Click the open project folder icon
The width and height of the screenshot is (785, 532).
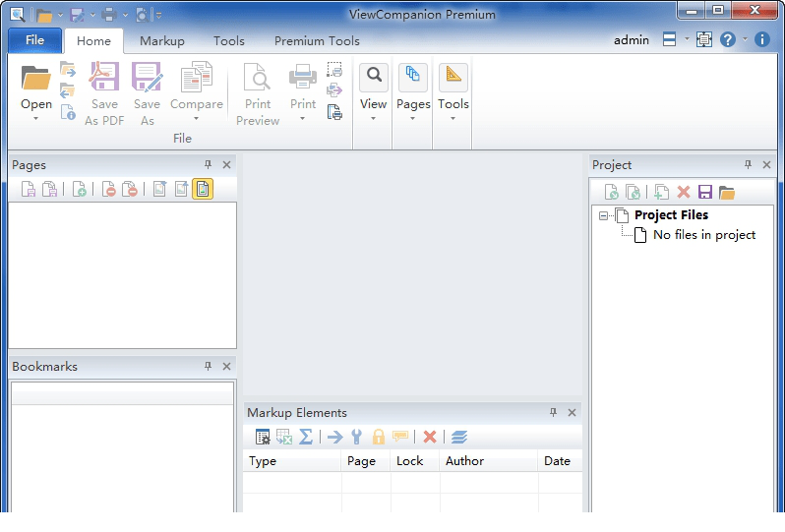pos(726,192)
